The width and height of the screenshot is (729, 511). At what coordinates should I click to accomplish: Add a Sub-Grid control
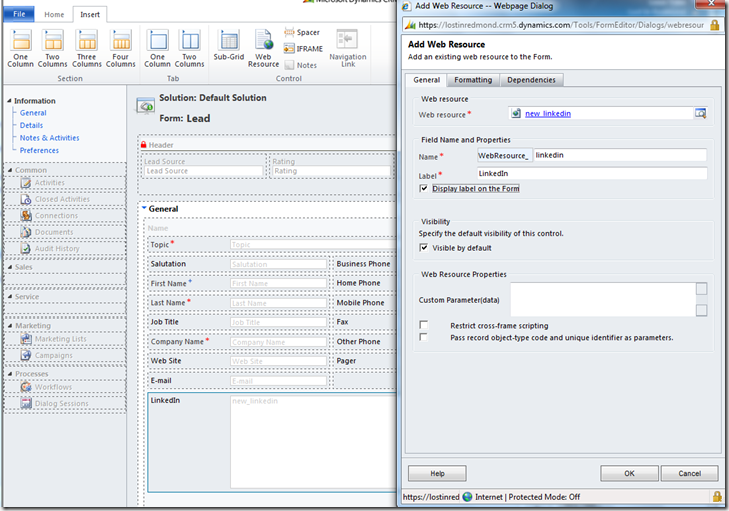pos(229,45)
